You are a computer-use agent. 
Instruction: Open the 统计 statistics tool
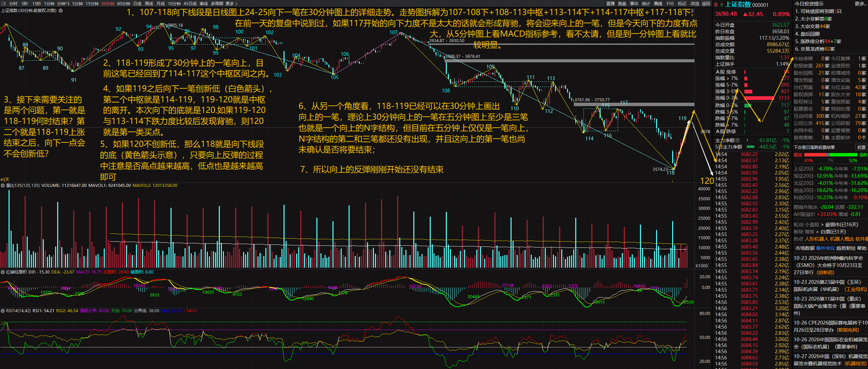coord(646,3)
